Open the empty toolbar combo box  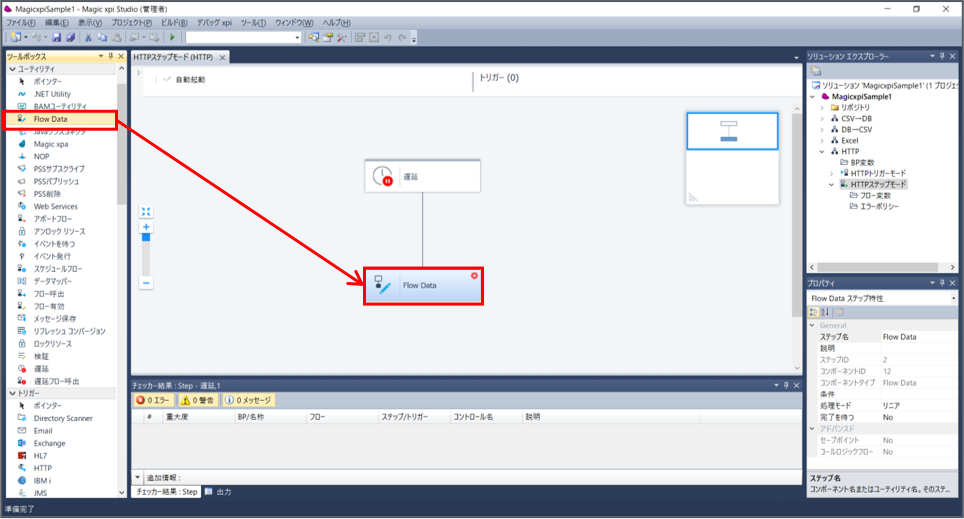242,37
